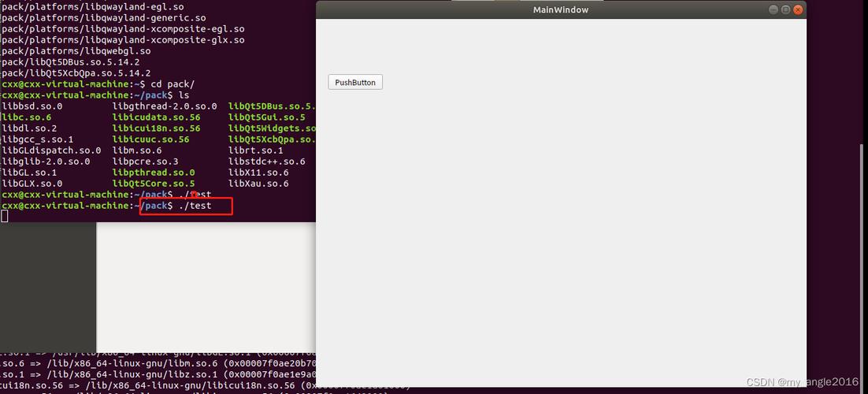Screen dimensions: 868x394
Task: Minimize the MainWindow window
Action: (x=773, y=9)
